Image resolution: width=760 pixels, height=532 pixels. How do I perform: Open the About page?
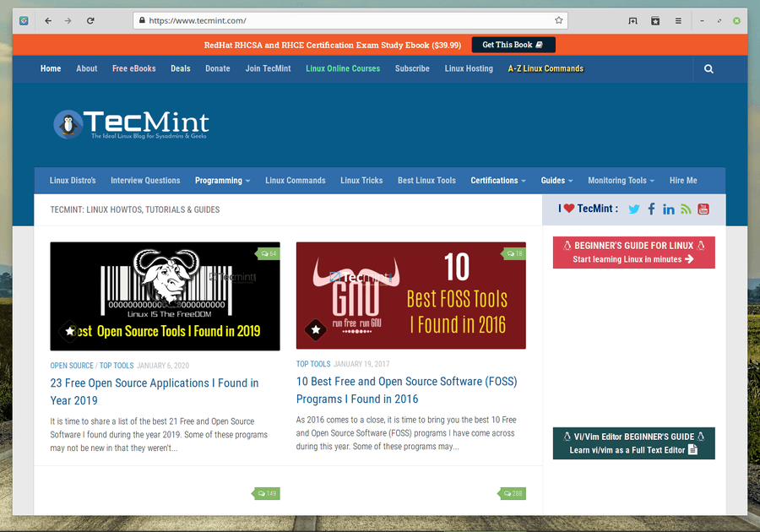(x=87, y=68)
